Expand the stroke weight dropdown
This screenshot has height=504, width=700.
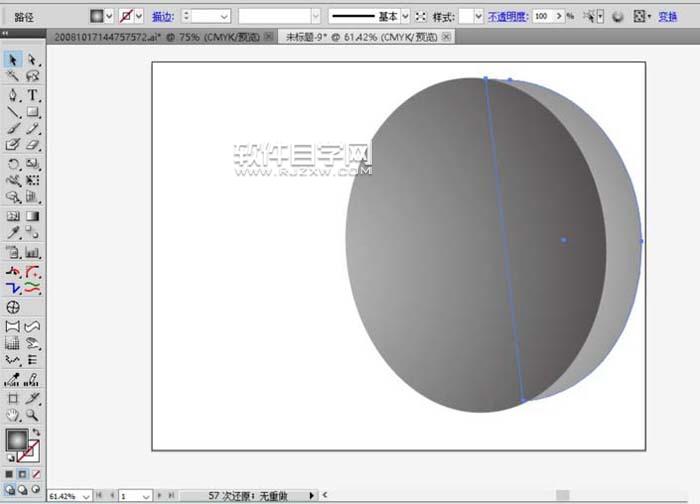(222, 17)
